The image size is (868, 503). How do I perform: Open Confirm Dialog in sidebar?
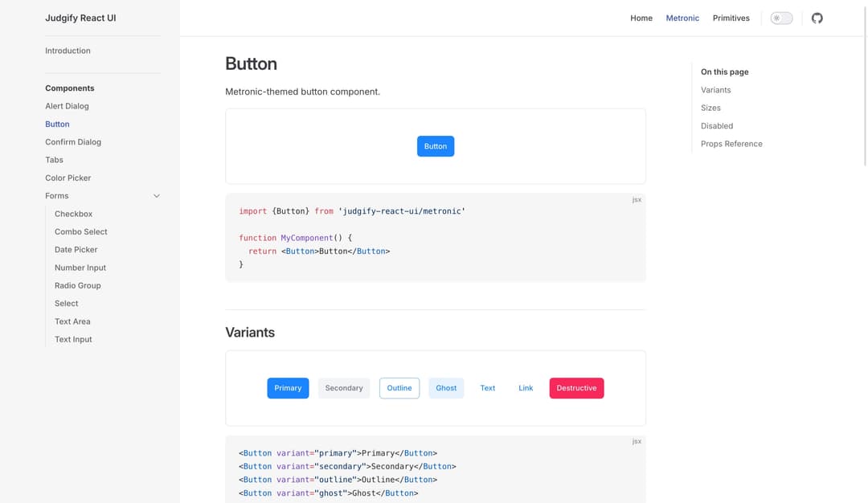[x=73, y=141]
